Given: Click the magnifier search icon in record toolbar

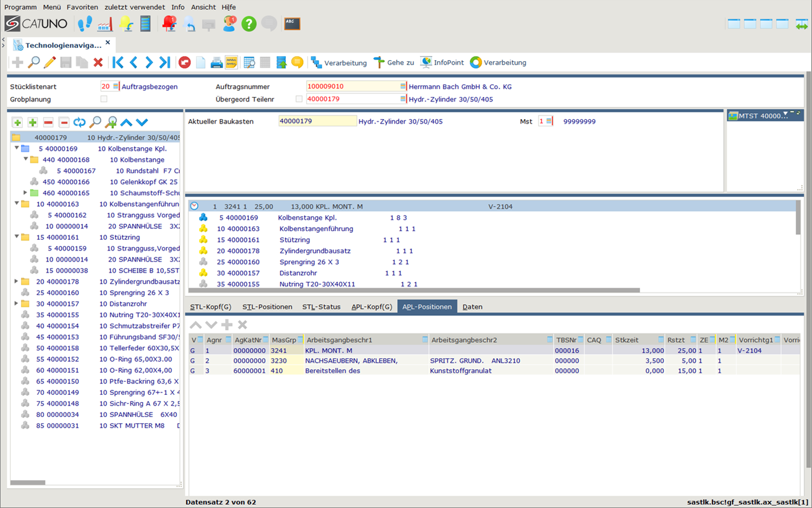Looking at the screenshot, I should coord(34,63).
